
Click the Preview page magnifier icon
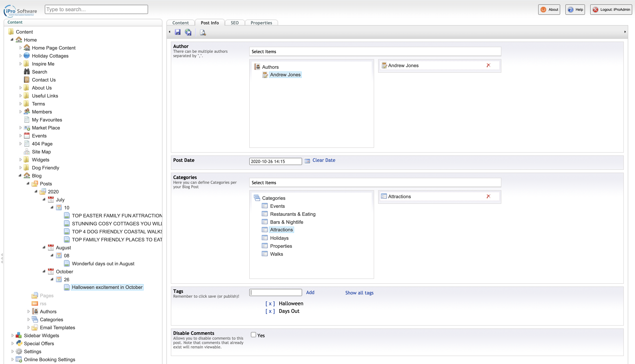tap(203, 32)
